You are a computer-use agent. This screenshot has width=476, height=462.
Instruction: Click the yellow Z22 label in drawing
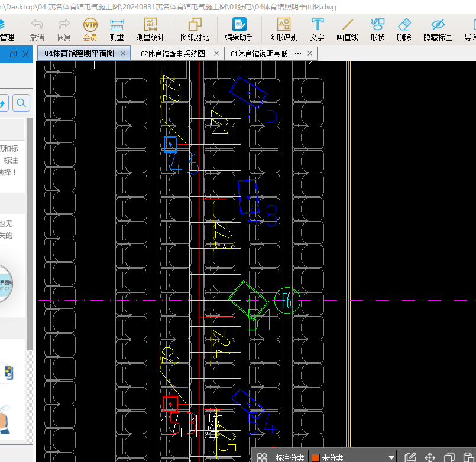[x=171, y=88]
